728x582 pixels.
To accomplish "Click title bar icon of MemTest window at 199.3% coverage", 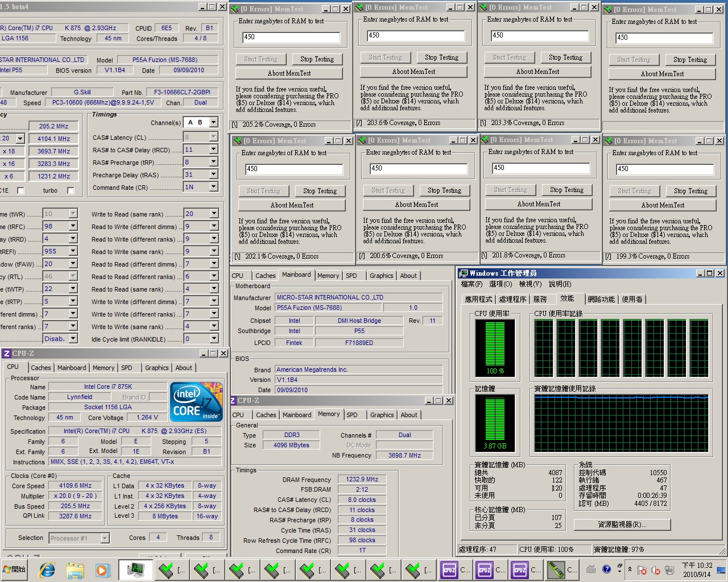I will pyautogui.click(x=607, y=140).
